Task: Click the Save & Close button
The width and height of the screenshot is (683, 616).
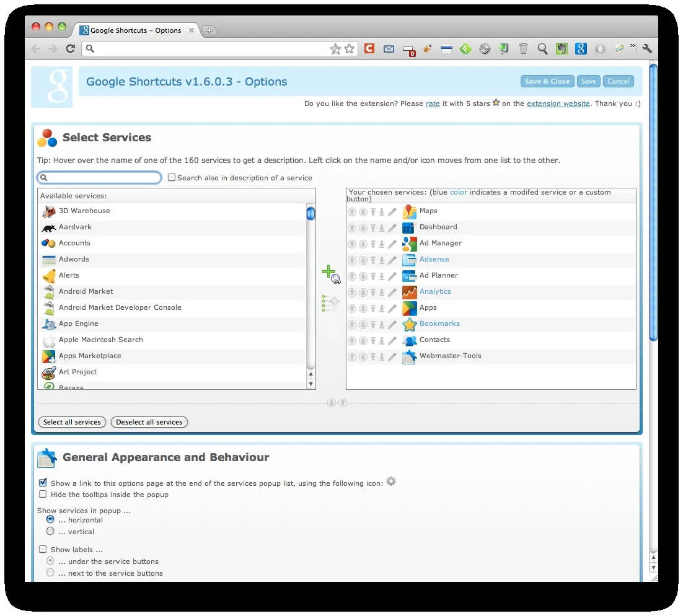Action: click(547, 81)
